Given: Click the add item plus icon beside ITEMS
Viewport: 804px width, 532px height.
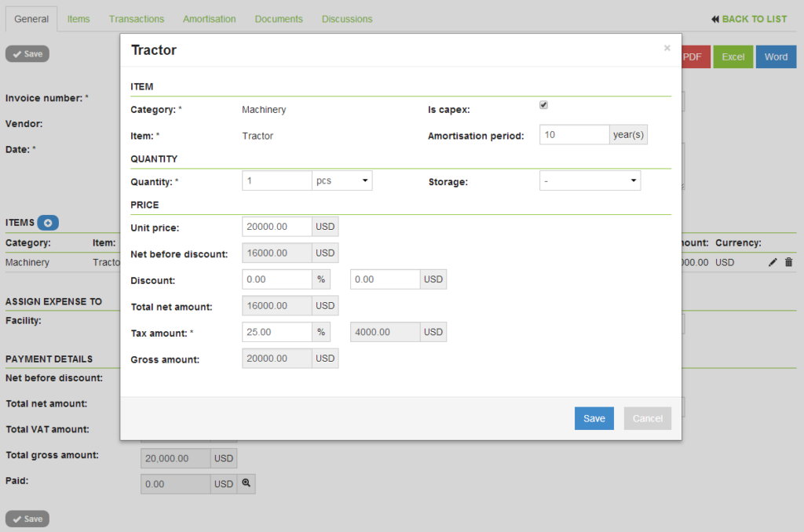Looking at the screenshot, I should tap(48, 223).
